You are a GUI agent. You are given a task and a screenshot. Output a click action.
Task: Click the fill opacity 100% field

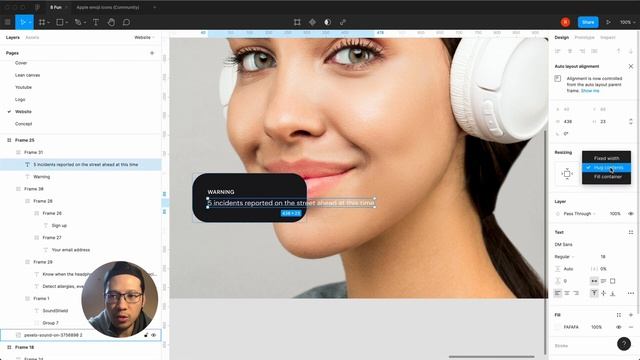click(597, 327)
